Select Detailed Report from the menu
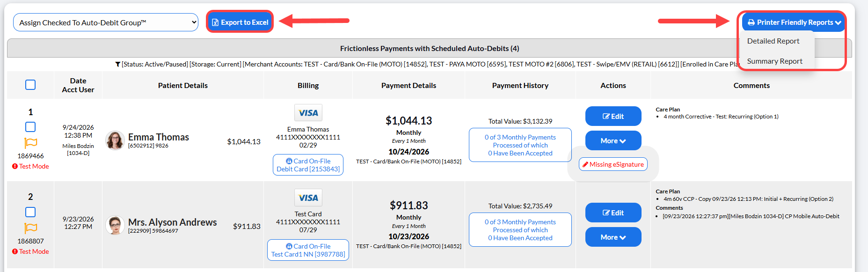This screenshot has width=868, height=272. tap(773, 41)
